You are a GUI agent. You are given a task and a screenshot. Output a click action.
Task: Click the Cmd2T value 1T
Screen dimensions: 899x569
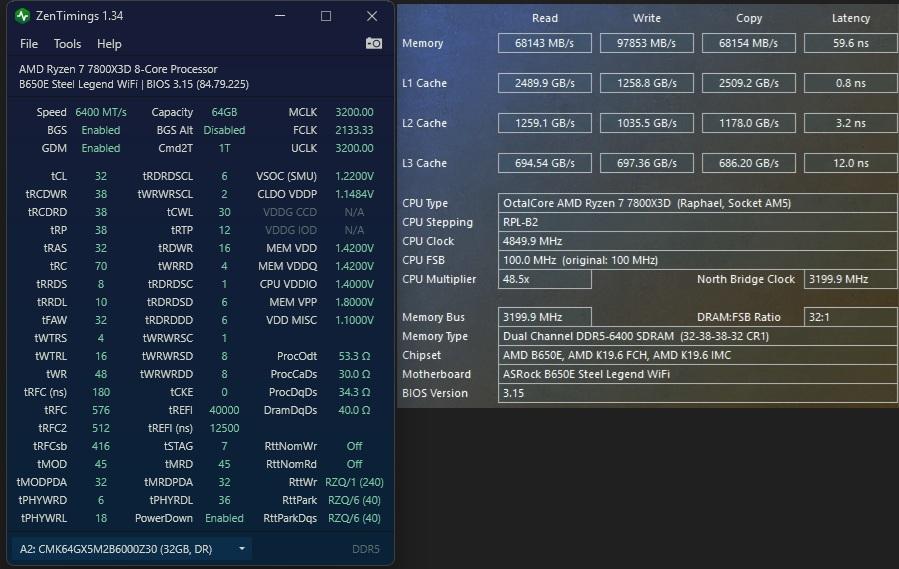tap(224, 148)
